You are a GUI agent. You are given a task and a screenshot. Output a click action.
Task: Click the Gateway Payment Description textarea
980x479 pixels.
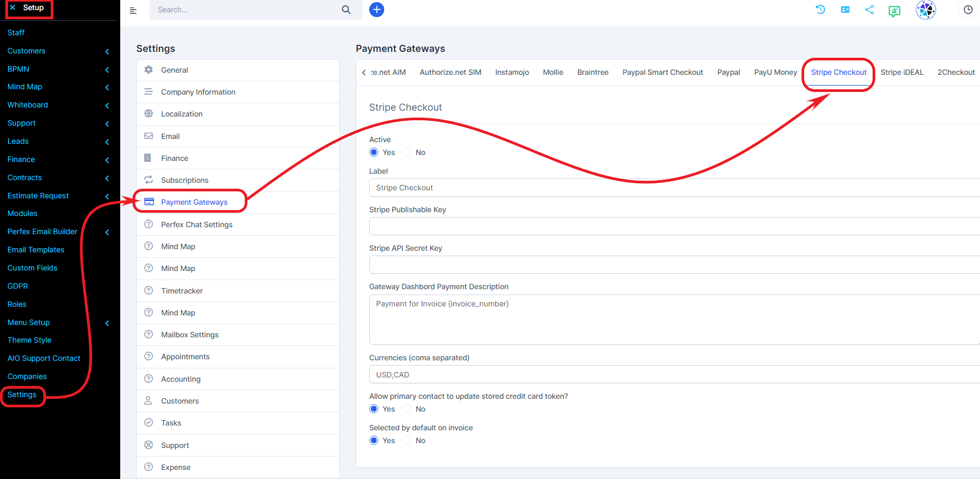674,320
